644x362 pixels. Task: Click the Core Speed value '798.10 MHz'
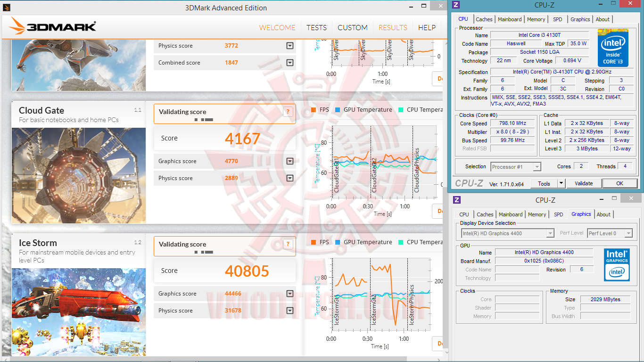[x=513, y=123]
